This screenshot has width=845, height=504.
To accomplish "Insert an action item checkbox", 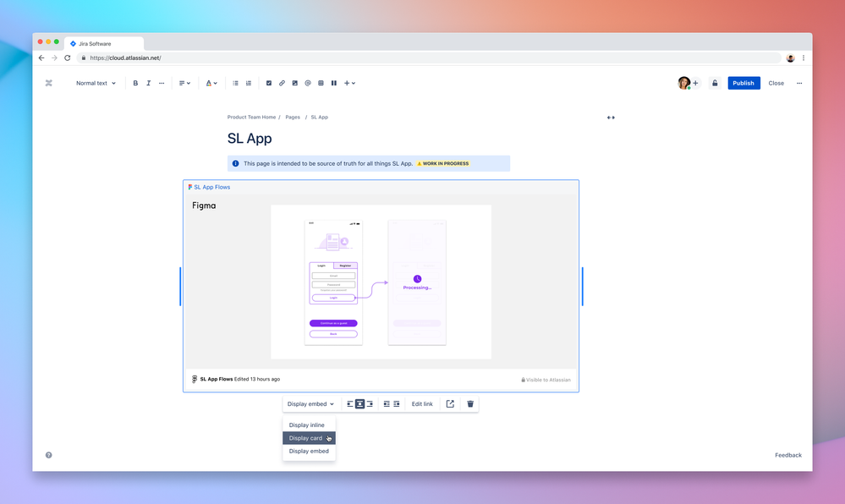I will [269, 83].
